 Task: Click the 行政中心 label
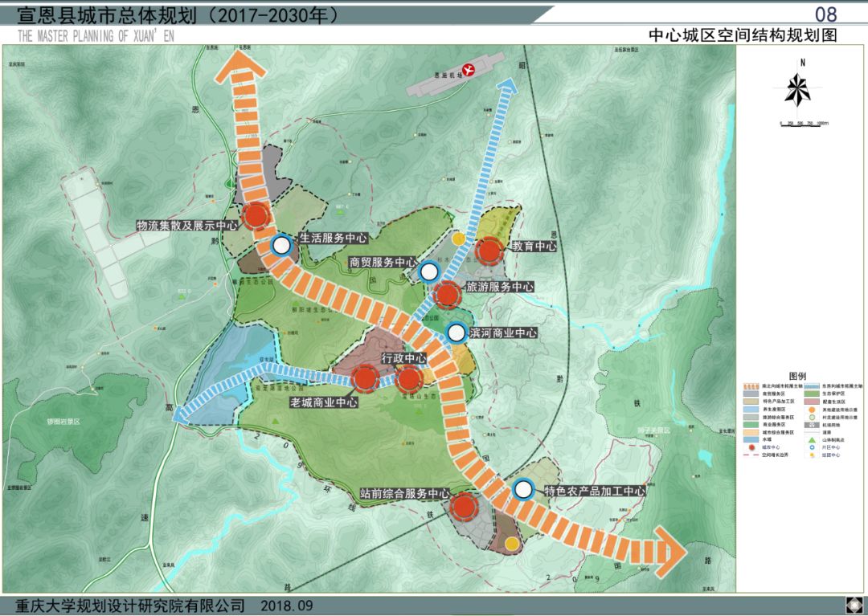coord(404,357)
